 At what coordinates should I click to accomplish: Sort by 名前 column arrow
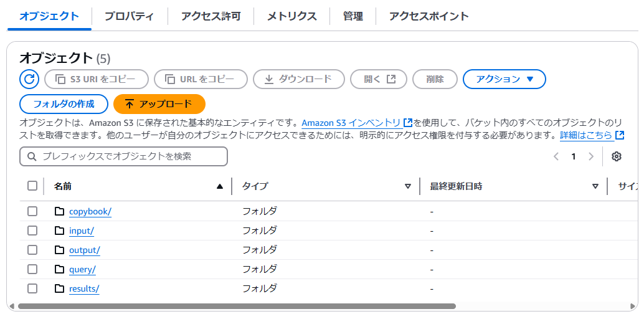click(220, 186)
